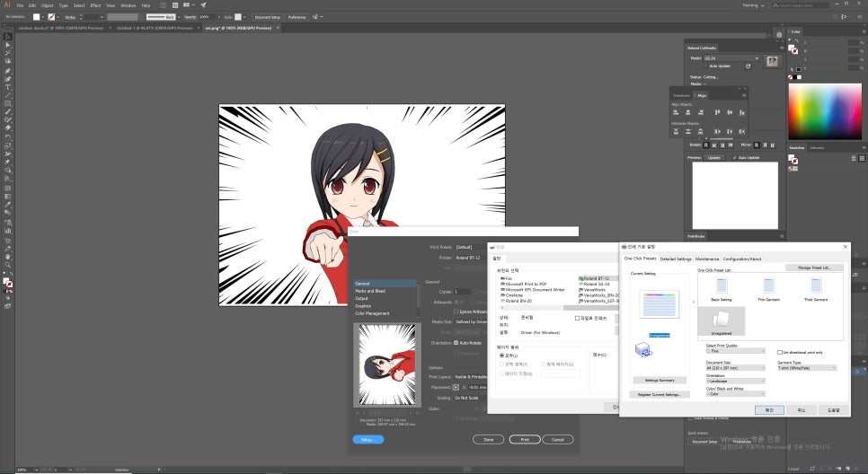Click Manage Preset List... button
Screen dimensions: 868x474
click(x=814, y=268)
